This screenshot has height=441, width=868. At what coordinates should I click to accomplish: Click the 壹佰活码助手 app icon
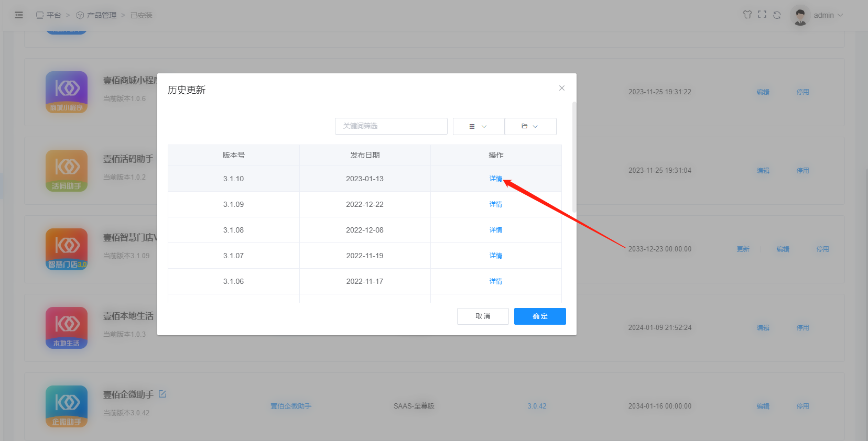(67, 171)
